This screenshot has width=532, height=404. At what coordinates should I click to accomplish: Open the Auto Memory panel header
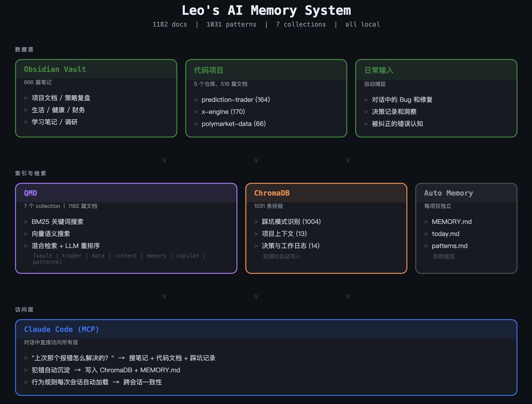pos(448,193)
